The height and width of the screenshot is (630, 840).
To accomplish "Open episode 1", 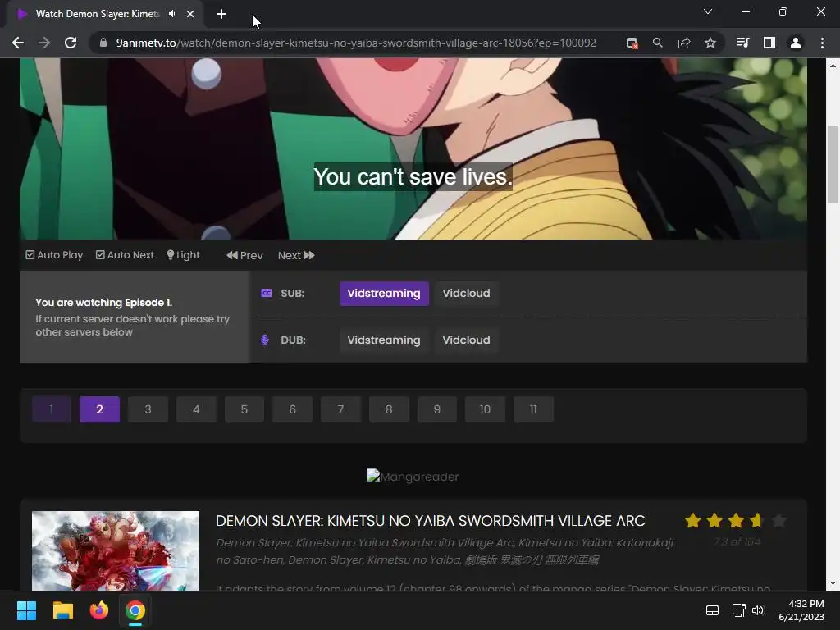I will click(x=52, y=410).
